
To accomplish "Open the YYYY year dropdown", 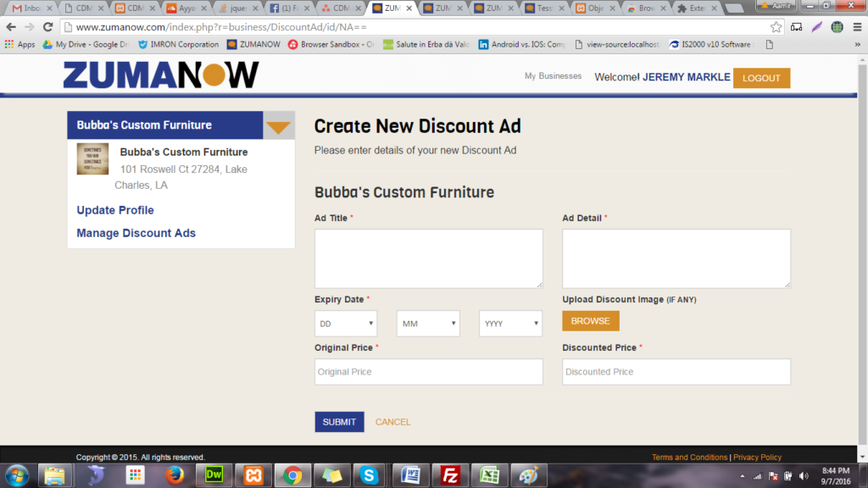I will 510,324.
